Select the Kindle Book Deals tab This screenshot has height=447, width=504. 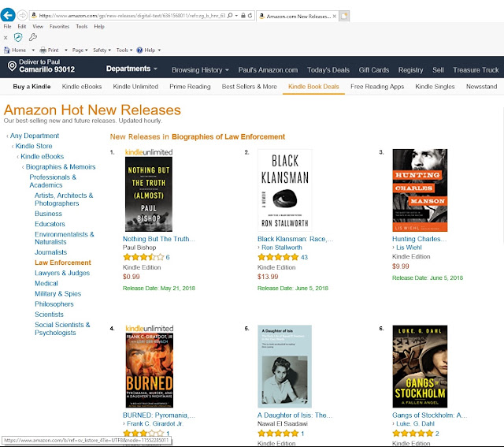pos(313,87)
